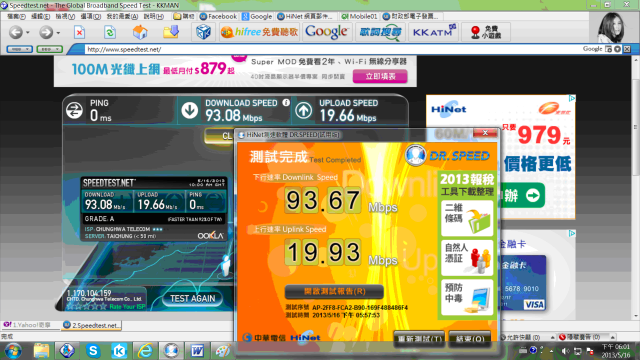Click the privacy report status bar indicator
640x360 pixels.
(580, 337)
